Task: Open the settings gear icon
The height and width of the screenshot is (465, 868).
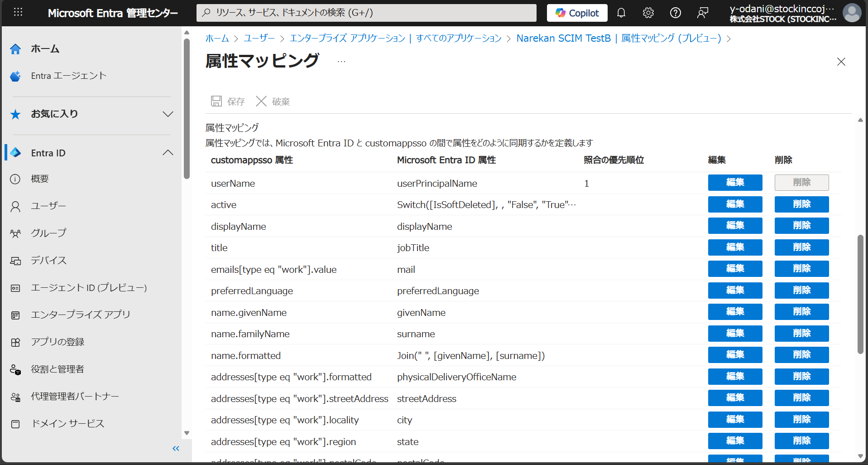Action: click(x=648, y=13)
